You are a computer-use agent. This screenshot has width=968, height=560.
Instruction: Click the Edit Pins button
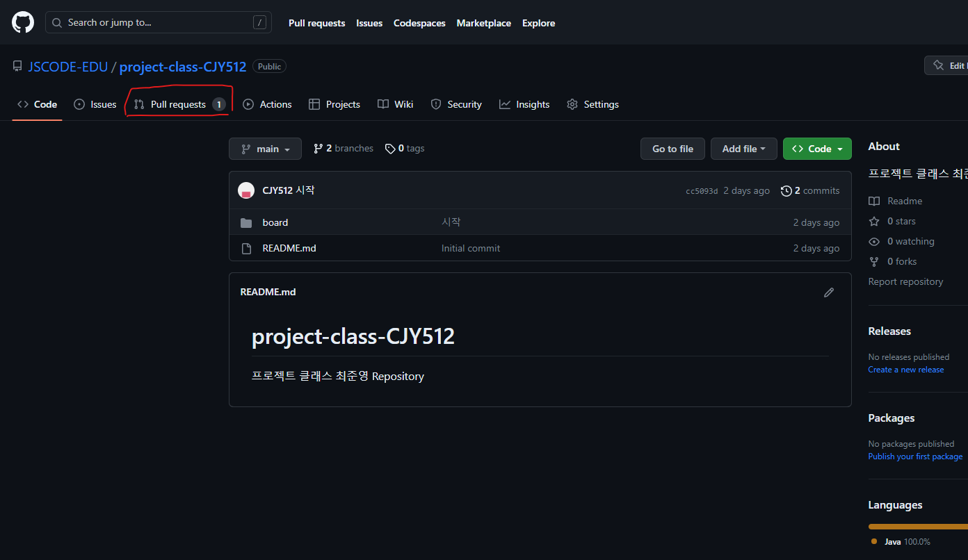click(x=946, y=65)
